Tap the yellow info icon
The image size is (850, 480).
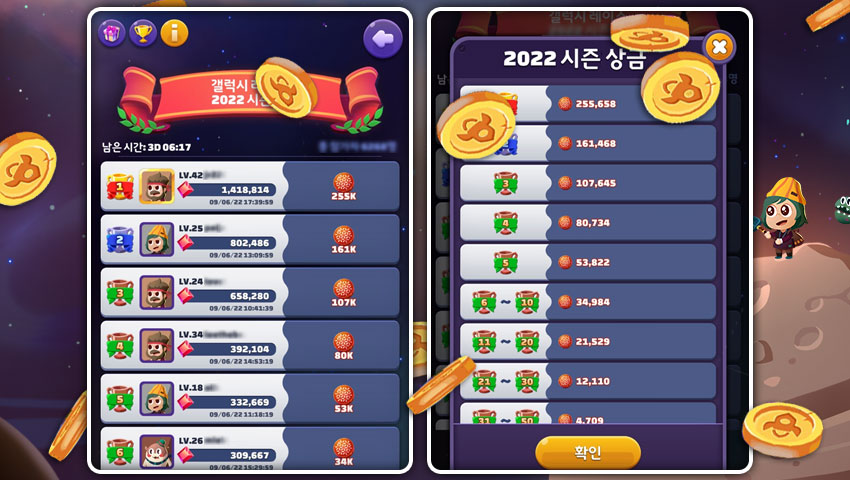click(175, 34)
